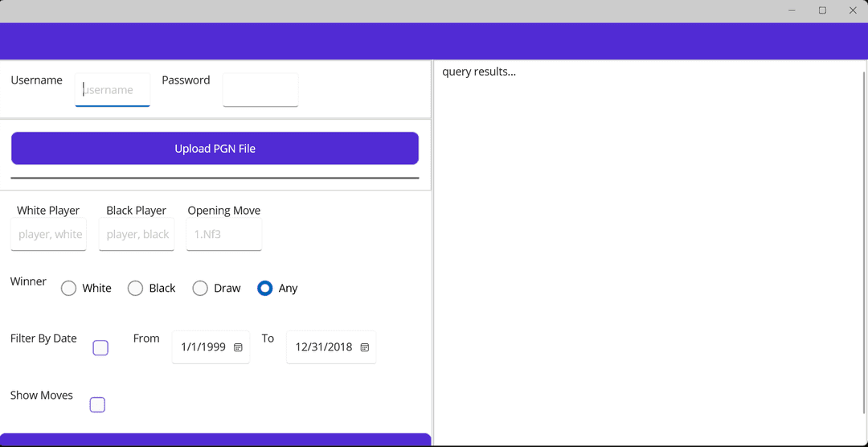
Task: Click the Opening Move input field
Action: tap(223, 234)
